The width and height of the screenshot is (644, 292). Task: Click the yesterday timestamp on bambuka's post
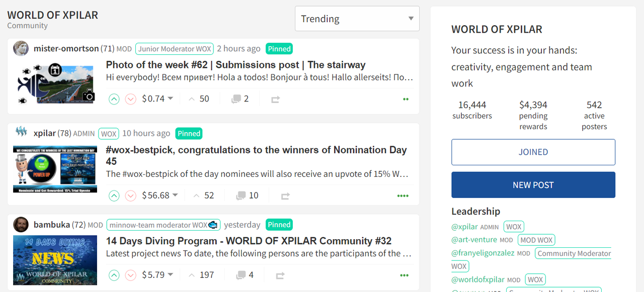[242, 225]
